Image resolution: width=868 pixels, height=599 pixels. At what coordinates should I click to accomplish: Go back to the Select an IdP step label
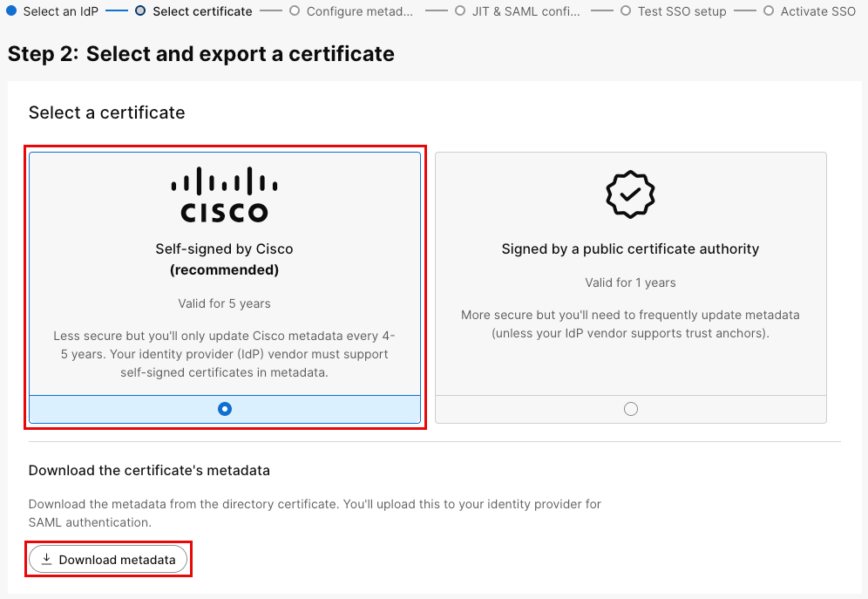(59, 11)
